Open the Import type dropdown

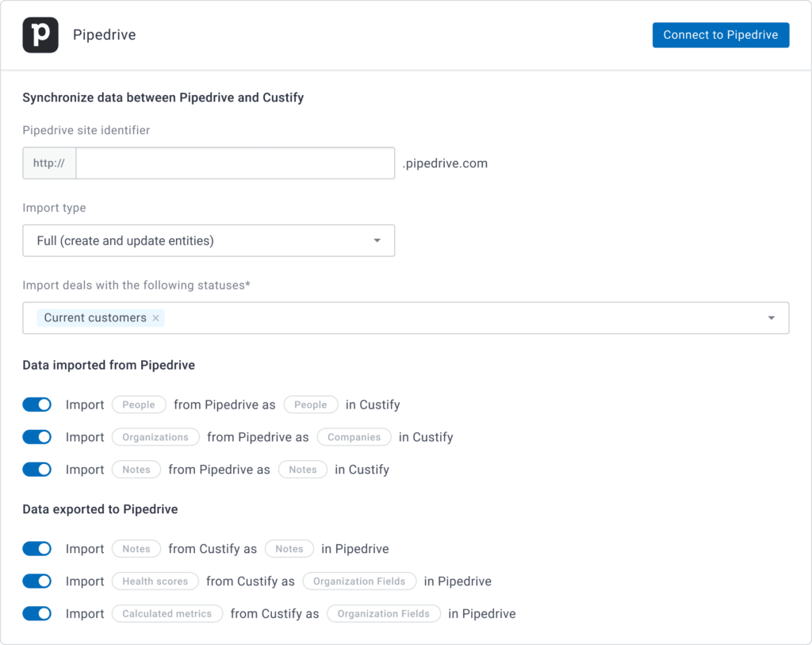point(209,240)
